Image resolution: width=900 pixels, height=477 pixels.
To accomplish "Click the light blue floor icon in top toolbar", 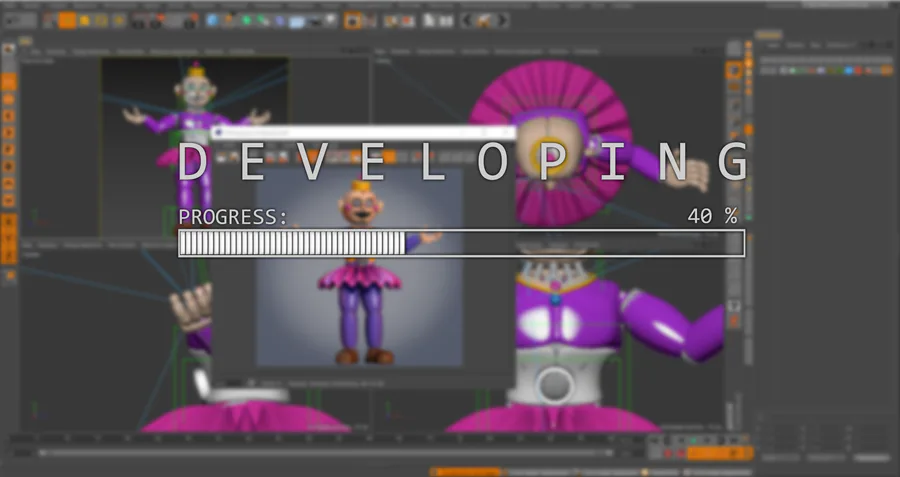I will (297, 22).
